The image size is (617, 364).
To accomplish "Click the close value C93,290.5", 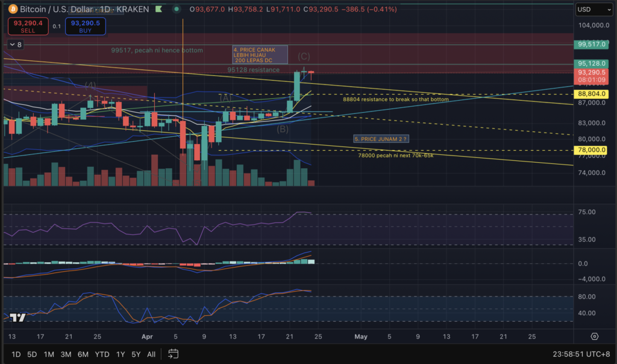I will click(x=321, y=9).
